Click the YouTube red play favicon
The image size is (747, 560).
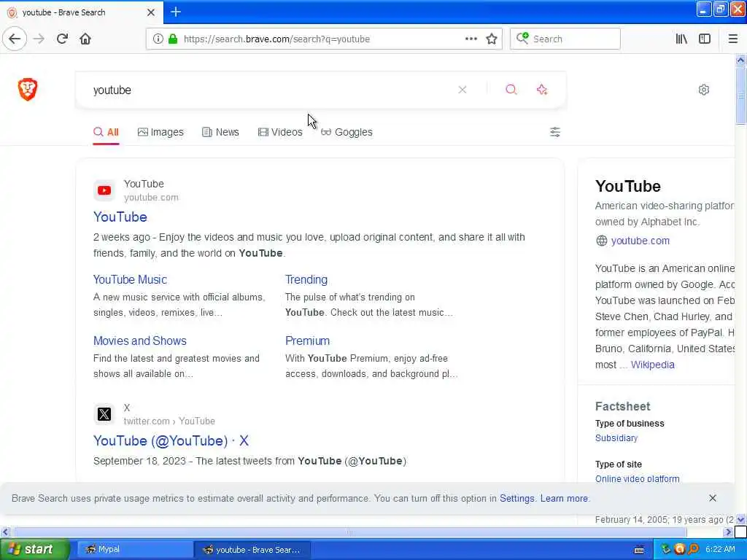[x=104, y=190]
